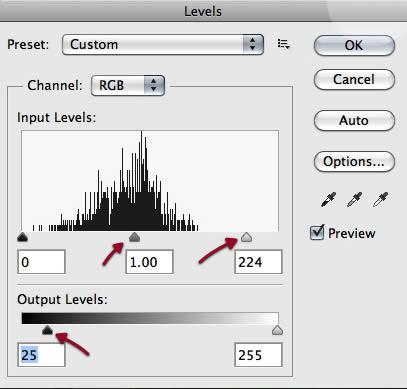Open the Options... dialog
The image size is (407, 389).
pyautogui.click(x=354, y=162)
